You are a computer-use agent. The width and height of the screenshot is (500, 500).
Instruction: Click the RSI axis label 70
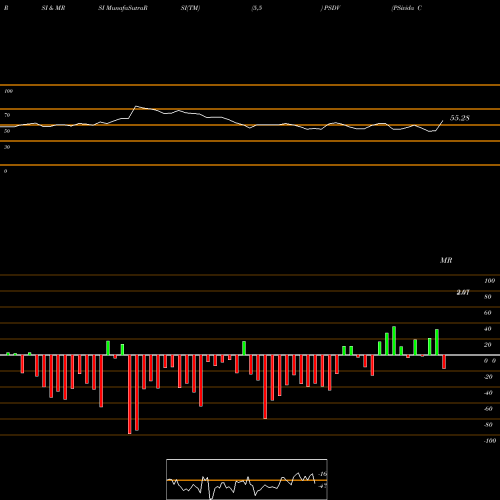tap(7, 115)
